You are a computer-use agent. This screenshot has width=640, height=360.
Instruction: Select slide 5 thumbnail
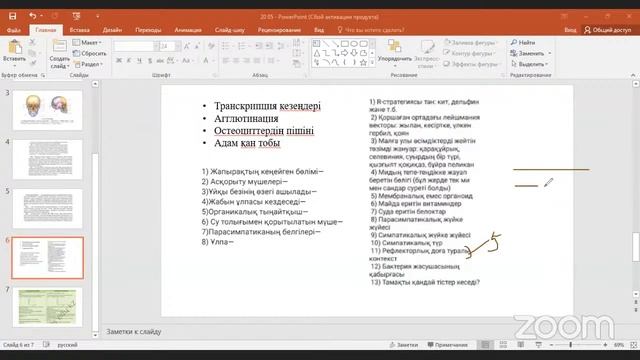pyautogui.click(x=47, y=208)
